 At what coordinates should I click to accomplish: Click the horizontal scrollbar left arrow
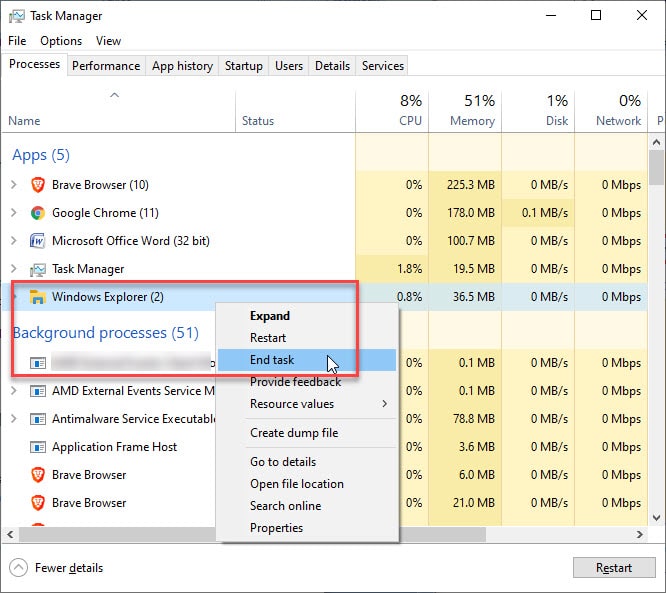[x=11, y=534]
